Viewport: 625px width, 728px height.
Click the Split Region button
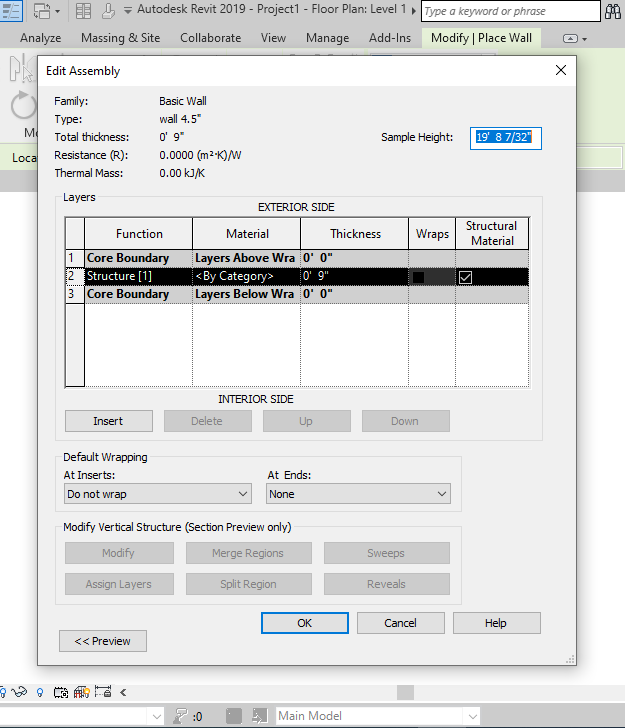pyautogui.click(x=248, y=584)
